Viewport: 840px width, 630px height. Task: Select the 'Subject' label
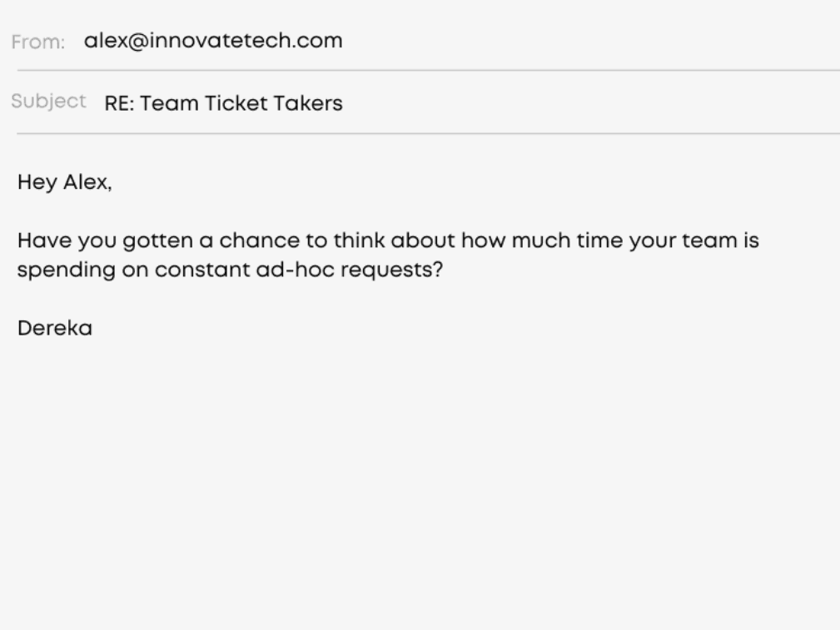(49, 102)
